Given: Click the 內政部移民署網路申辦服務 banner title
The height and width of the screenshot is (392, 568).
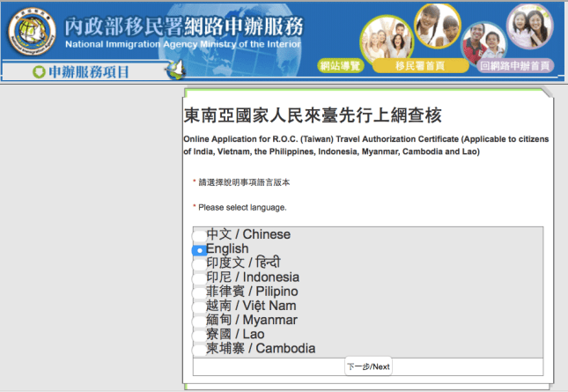Looking at the screenshot, I should (184, 26).
